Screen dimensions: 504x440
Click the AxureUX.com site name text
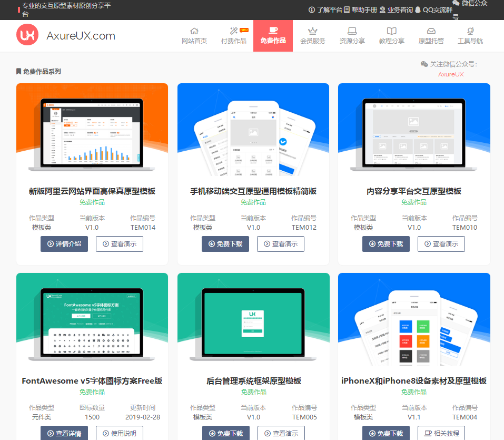point(81,36)
